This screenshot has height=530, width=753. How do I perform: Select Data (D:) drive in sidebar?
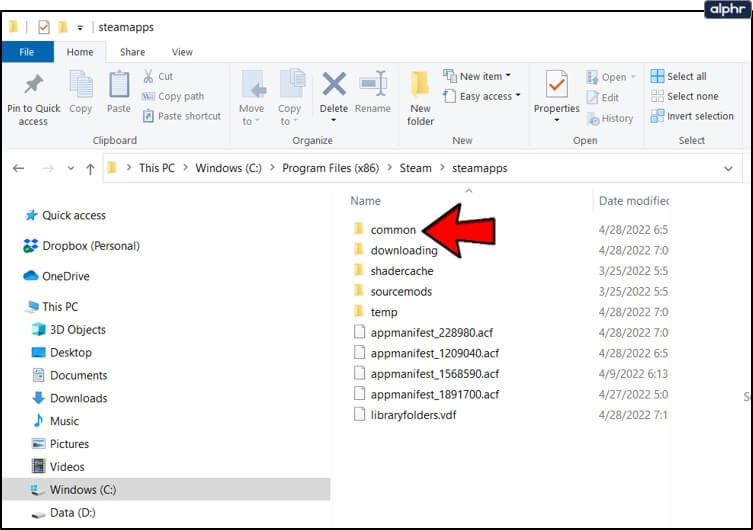point(63,513)
